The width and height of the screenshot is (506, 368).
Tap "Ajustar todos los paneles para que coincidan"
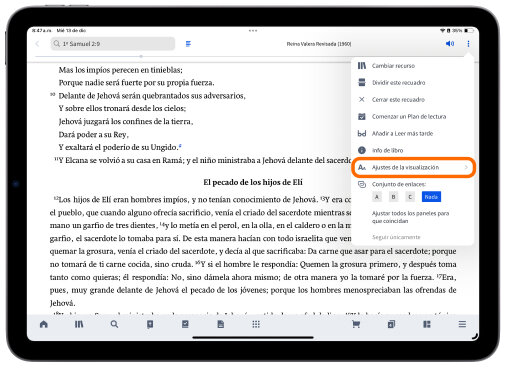tap(410, 217)
